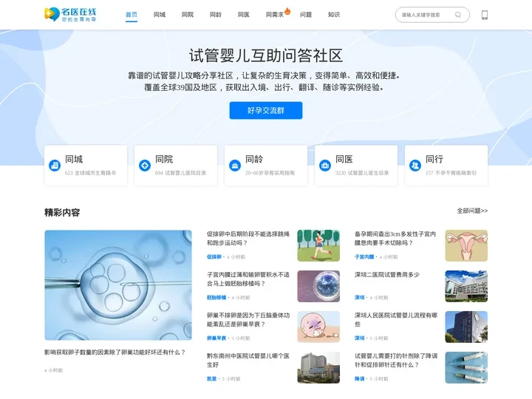Click the 子宫内膜 tag
This screenshot has height=399, width=532.
364,257
